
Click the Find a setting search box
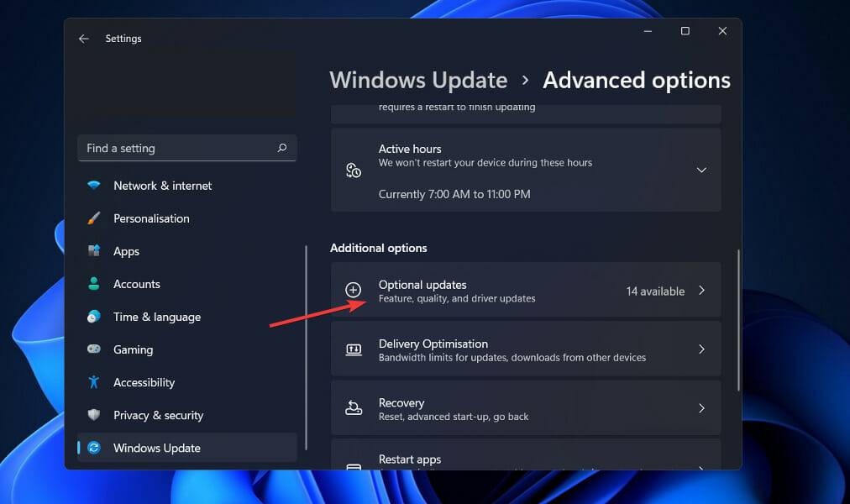pyautogui.click(x=186, y=148)
